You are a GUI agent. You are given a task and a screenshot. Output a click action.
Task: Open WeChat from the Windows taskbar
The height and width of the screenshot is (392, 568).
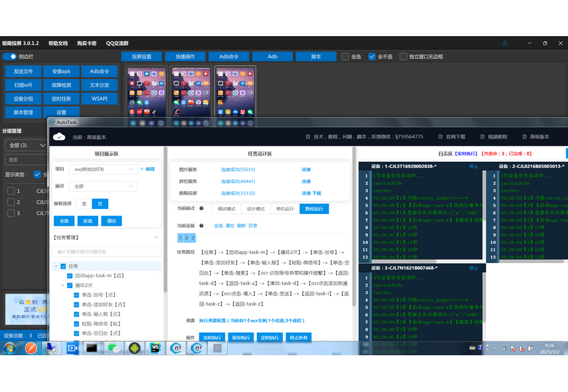[x=114, y=348]
